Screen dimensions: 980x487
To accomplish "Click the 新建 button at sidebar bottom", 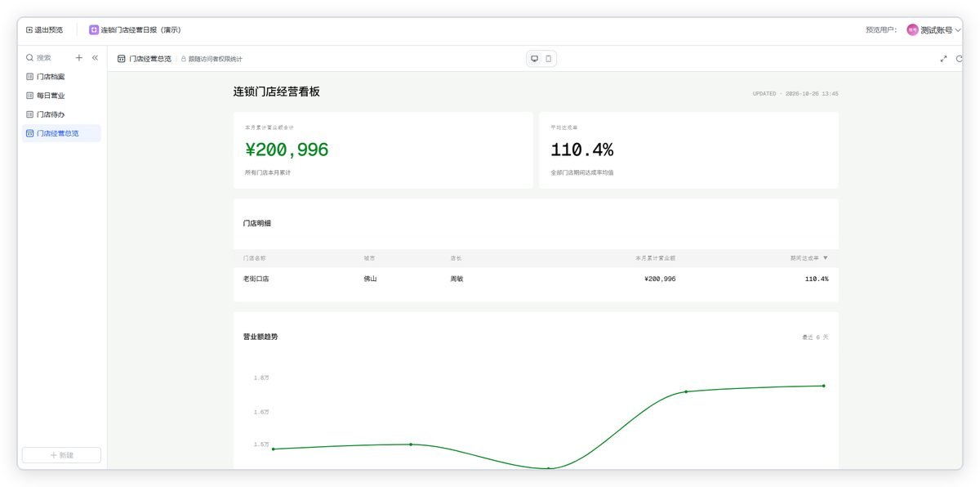I will (61, 455).
